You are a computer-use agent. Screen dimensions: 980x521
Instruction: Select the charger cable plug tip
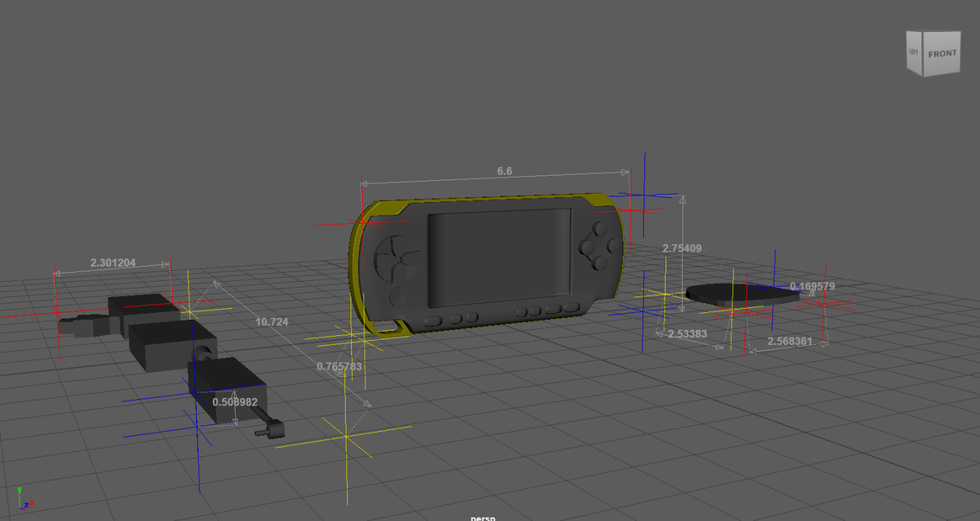pyautogui.click(x=271, y=430)
